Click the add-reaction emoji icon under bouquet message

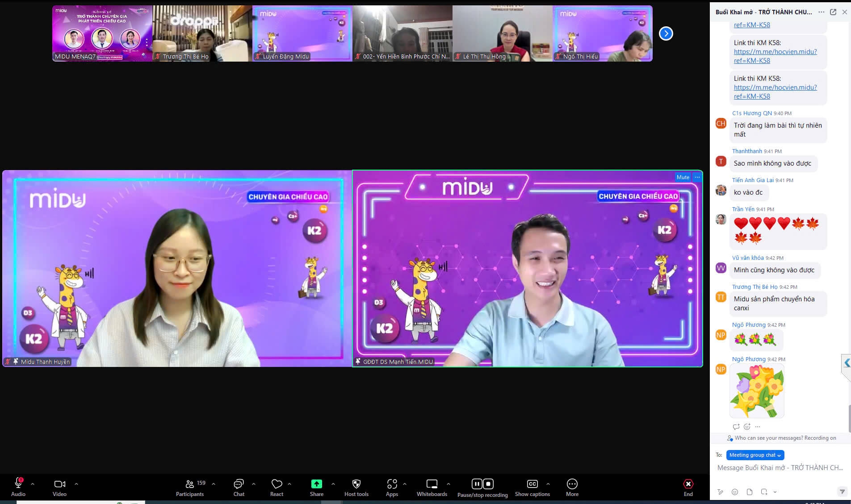(x=747, y=427)
